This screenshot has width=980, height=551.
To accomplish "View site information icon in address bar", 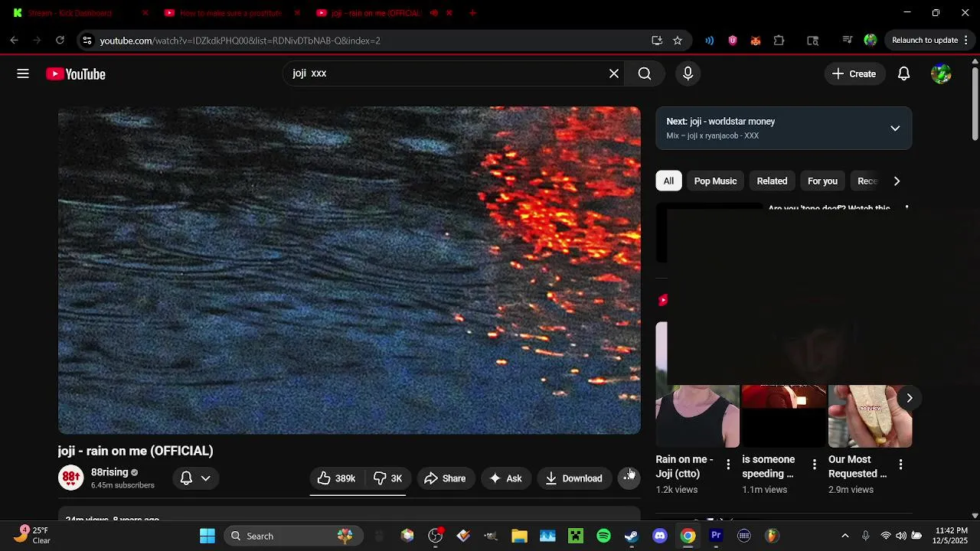I will click(87, 40).
